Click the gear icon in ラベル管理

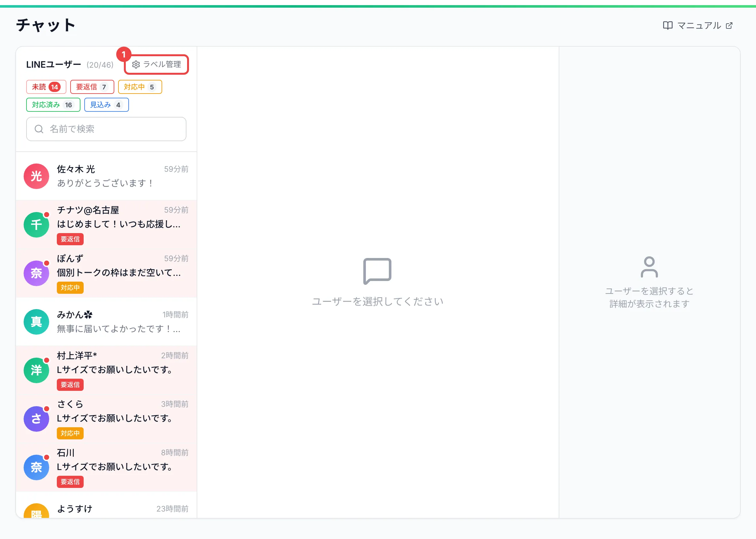coord(136,65)
